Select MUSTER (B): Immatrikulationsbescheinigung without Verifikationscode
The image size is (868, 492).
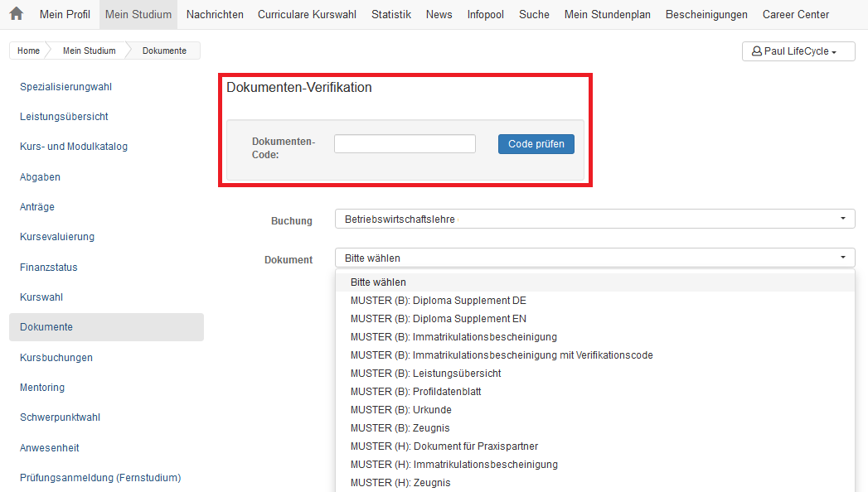click(x=595, y=336)
